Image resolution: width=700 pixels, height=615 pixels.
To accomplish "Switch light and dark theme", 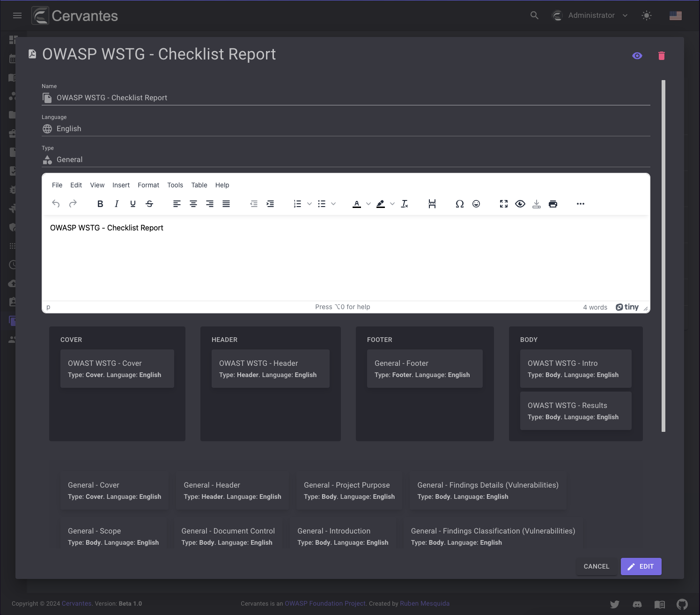I will click(x=647, y=15).
